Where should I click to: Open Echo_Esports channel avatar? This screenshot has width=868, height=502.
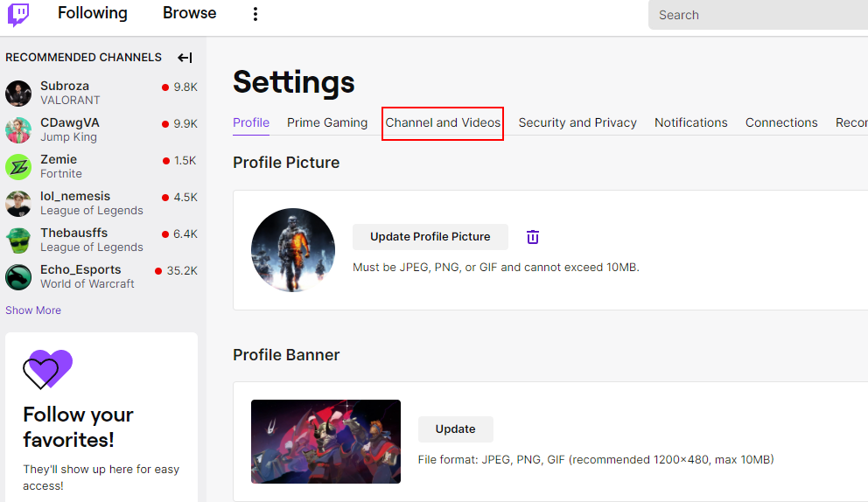pos(18,276)
